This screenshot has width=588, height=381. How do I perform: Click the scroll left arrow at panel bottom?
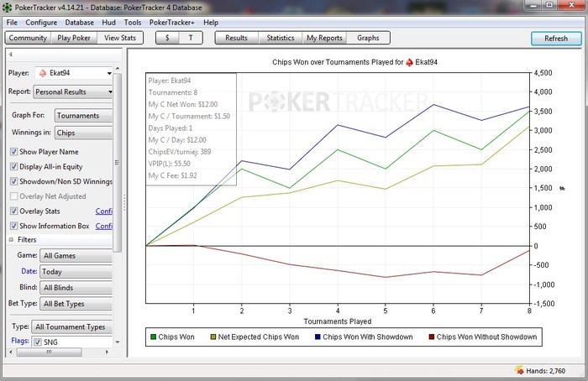coord(10,352)
